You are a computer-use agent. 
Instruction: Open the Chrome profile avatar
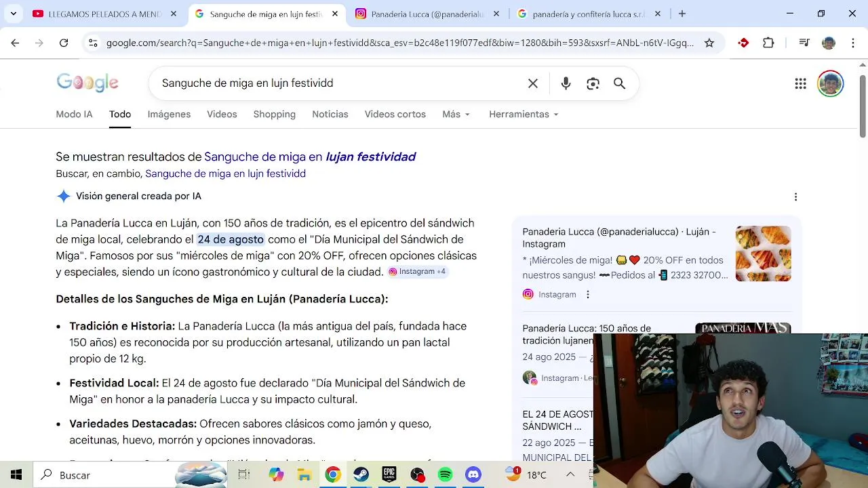tap(829, 43)
